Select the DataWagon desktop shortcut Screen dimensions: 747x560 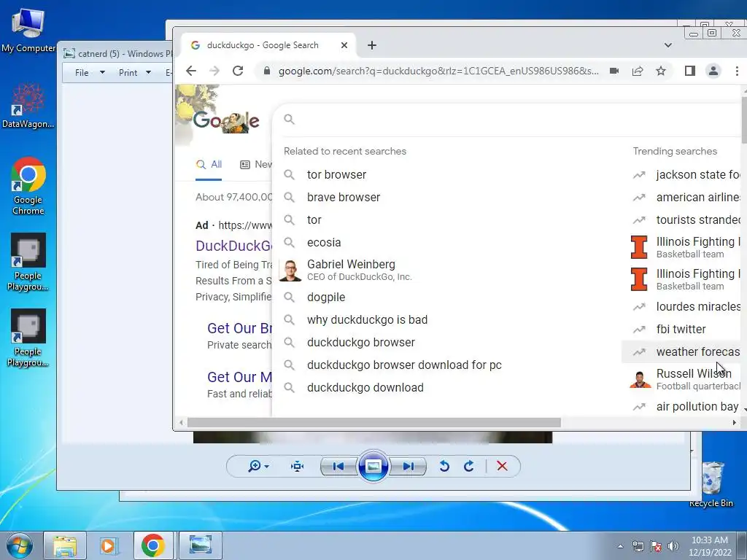pyautogui.click(x=28, y=106)
